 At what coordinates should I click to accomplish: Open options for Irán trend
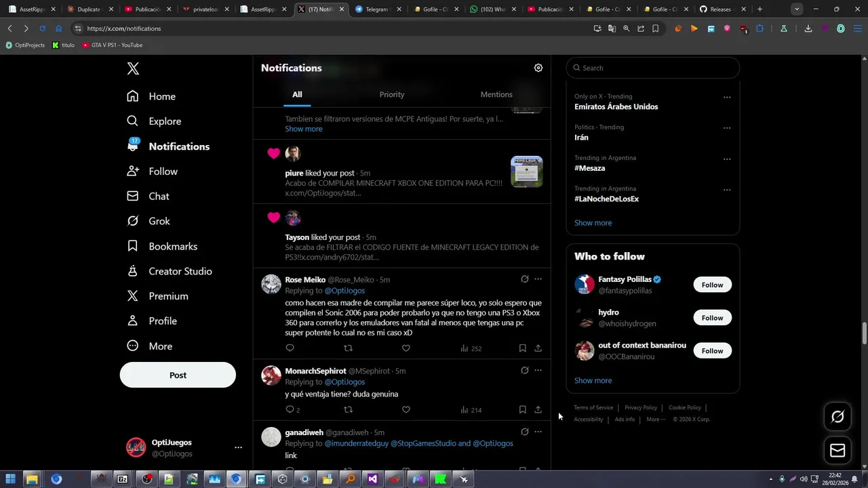pyautogui.click(x=727, y=128)
